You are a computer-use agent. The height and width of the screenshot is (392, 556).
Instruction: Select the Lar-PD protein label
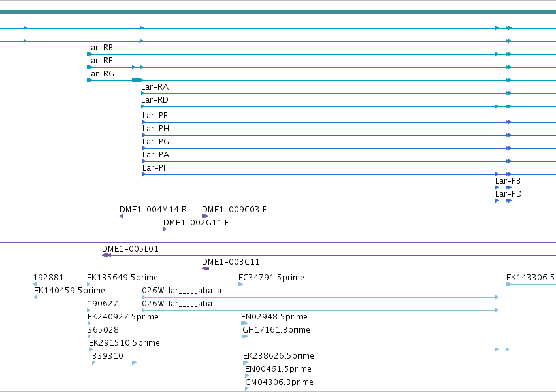508,194
